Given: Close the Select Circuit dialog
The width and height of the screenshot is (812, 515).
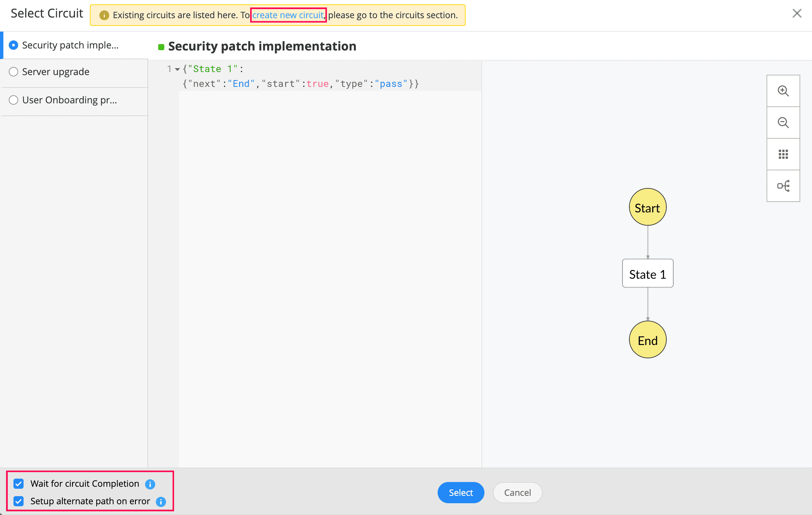Looking at the screenshot, I should pyautogui.click(x=797, y=13).
